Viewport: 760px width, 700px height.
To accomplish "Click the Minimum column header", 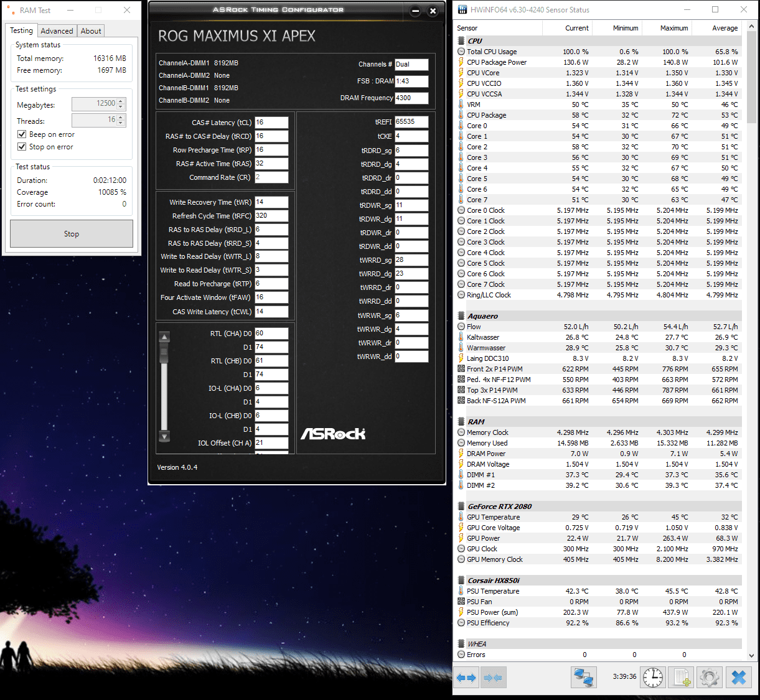I will [x=617, y=28].
